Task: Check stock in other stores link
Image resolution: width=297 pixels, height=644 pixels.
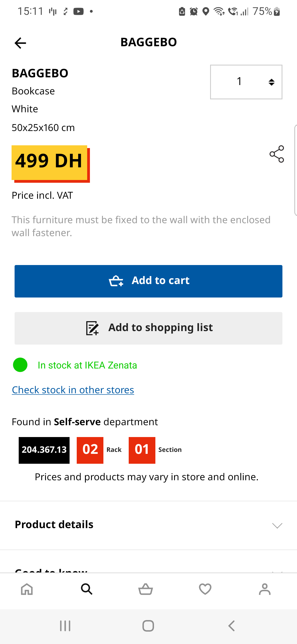Action: tap(73, 390)
